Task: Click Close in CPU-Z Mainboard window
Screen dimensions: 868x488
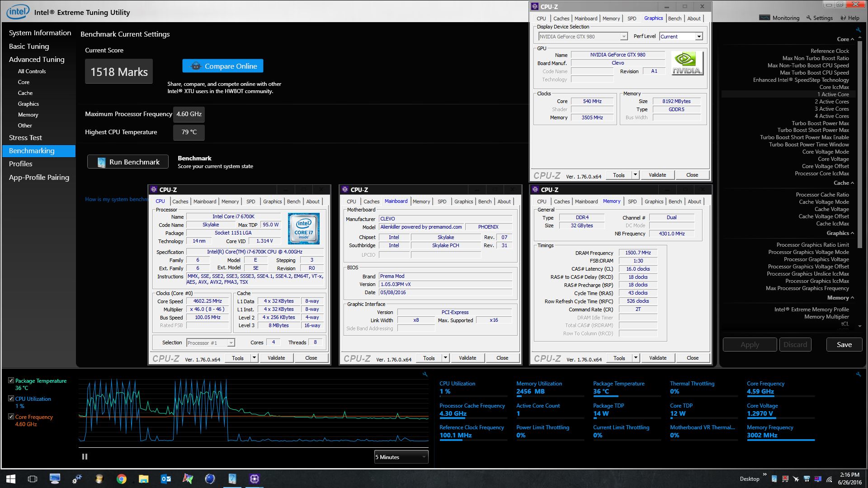Action: pos(502,358)
